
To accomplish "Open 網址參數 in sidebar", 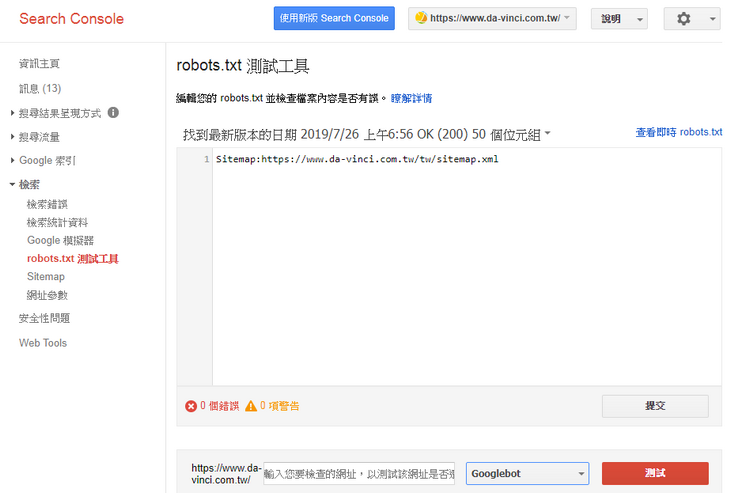I will pyautogui.click(x=47, y=296).
